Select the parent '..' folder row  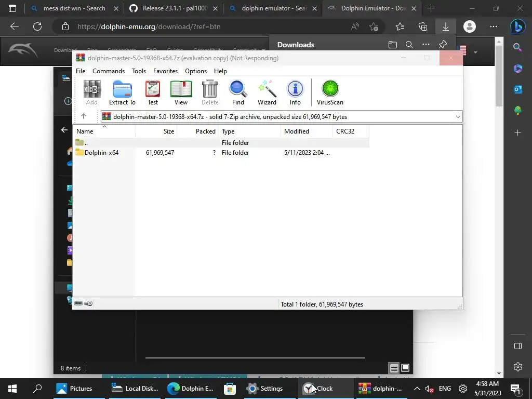click(221, 142)
